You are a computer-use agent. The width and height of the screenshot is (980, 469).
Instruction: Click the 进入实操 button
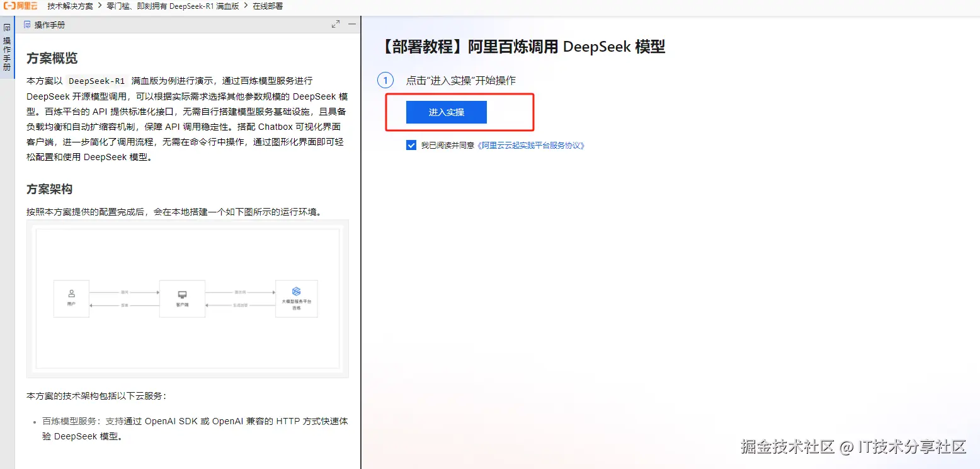click(x=447, y=112)
